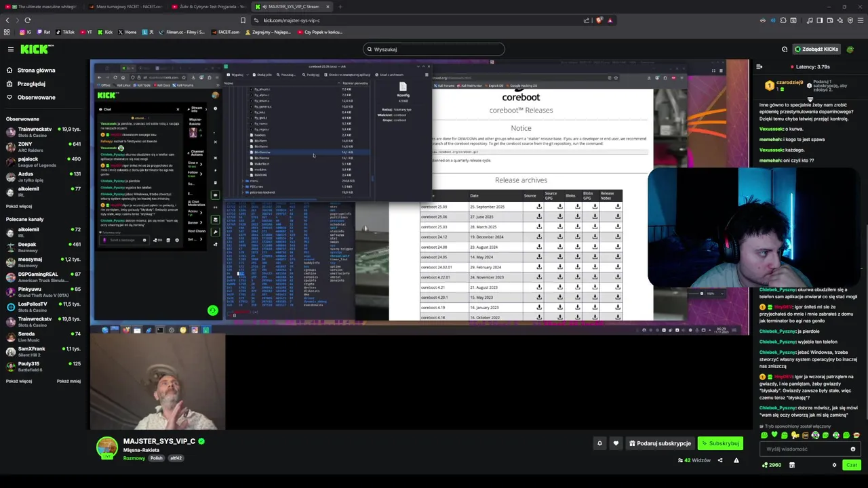Click Chlebek_Pyszny username saying ja pierdole
The width and height of the screenshot is (868, 488).
pyautogui.click(x=778, y=331)
